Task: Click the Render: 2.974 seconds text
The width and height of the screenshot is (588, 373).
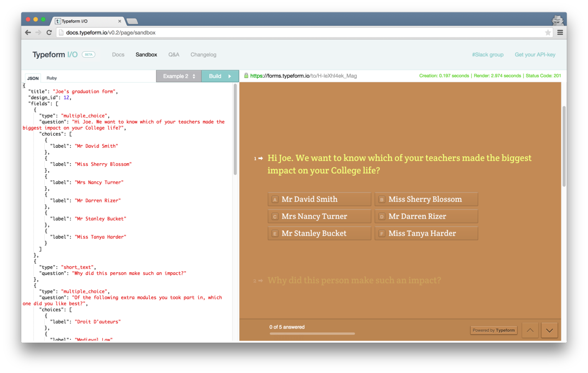Action: (497, 76)
